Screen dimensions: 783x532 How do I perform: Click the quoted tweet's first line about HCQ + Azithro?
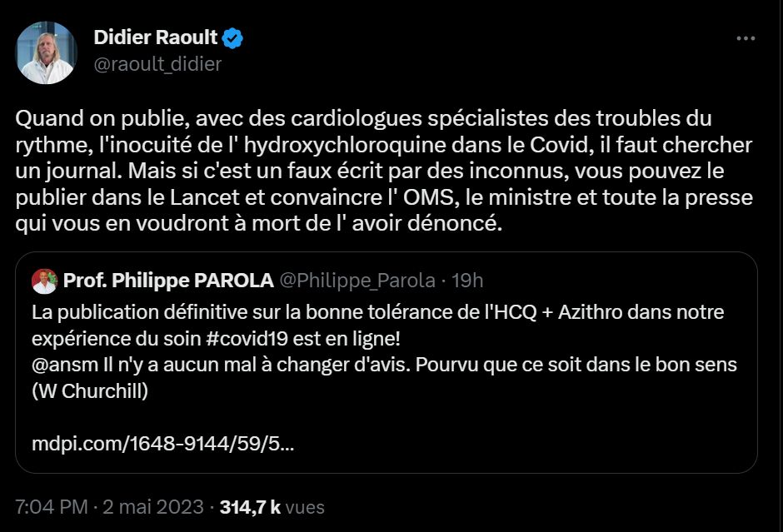(x=377, y=313)
